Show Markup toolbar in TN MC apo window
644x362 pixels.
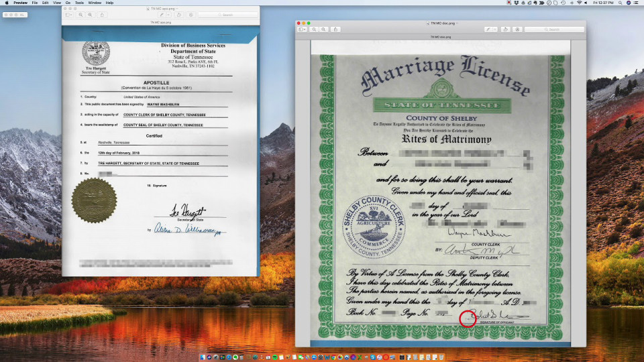point(191,15)
